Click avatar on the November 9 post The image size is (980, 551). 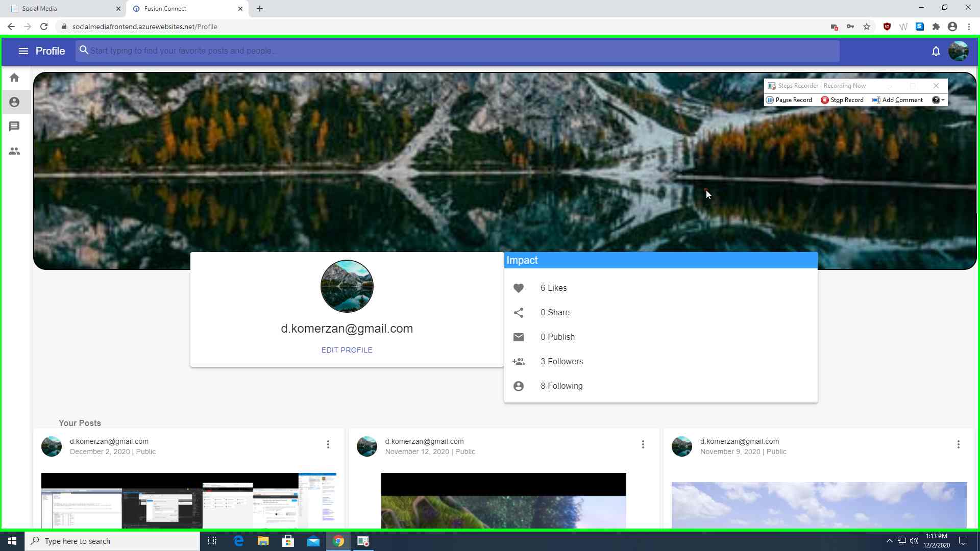point(682,446)
